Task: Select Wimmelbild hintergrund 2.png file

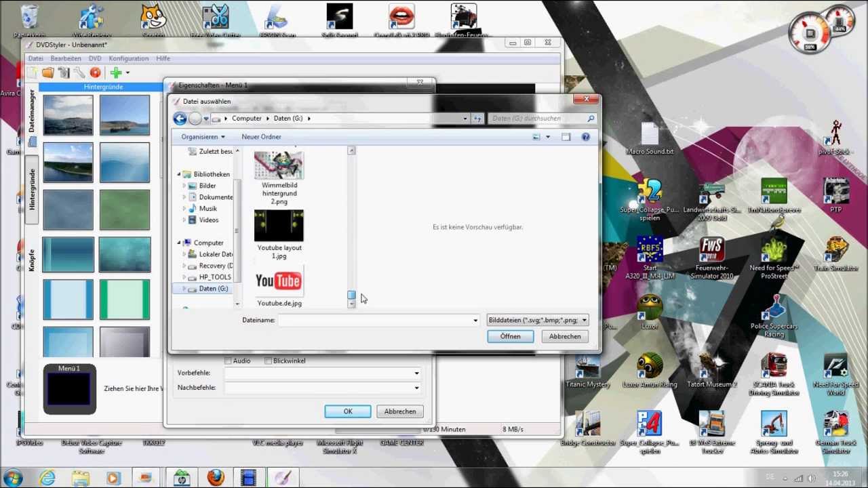Action: [x=279, y=178]
